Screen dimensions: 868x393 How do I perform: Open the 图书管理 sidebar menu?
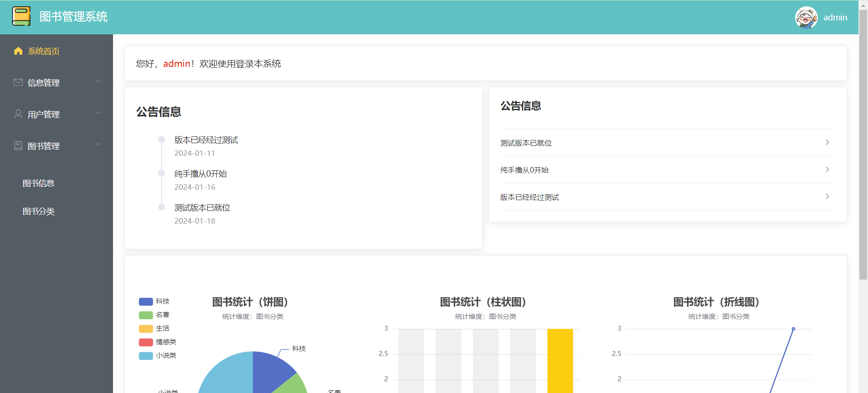point(57,146)
